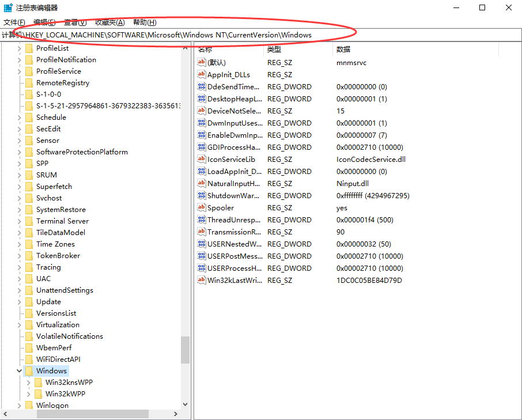Screen dimensions: 522x420
Task: Click the DWORD icon of EnableDwmInp value
Action: (x=202, y=135)
